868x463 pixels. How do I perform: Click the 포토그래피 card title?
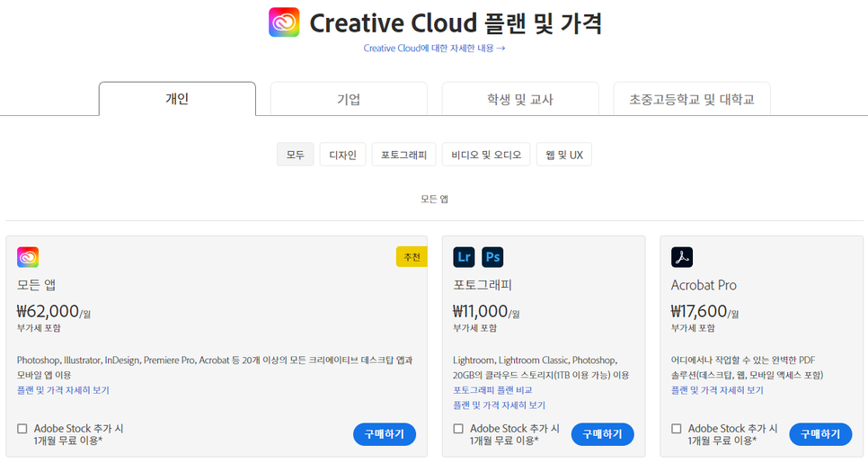pos(483,285)
